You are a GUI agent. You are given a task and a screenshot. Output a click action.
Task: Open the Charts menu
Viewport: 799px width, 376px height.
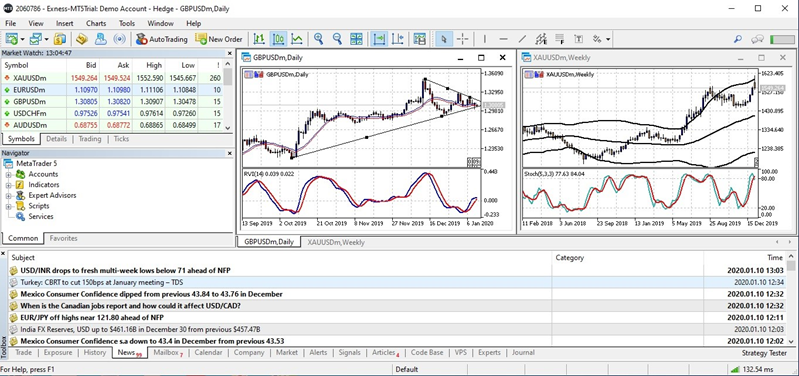pos(96,23)
